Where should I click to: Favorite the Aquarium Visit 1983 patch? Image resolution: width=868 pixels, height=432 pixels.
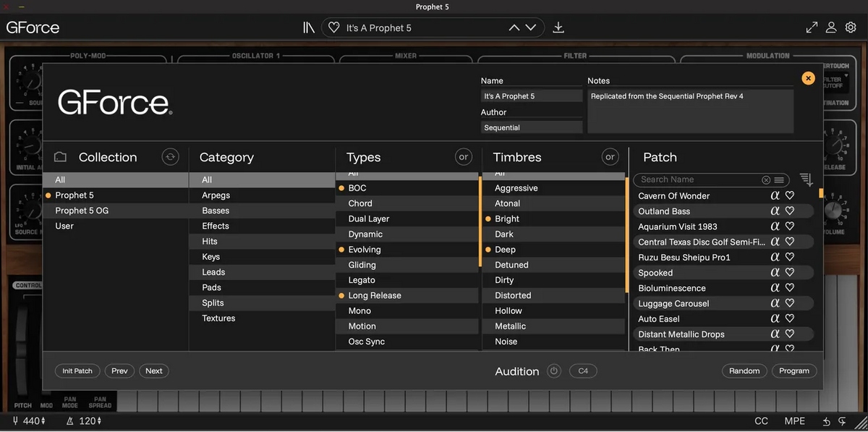(790, 226)
